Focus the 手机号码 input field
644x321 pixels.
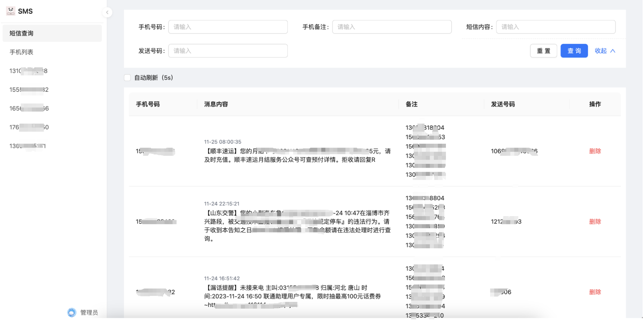[228, 27]
